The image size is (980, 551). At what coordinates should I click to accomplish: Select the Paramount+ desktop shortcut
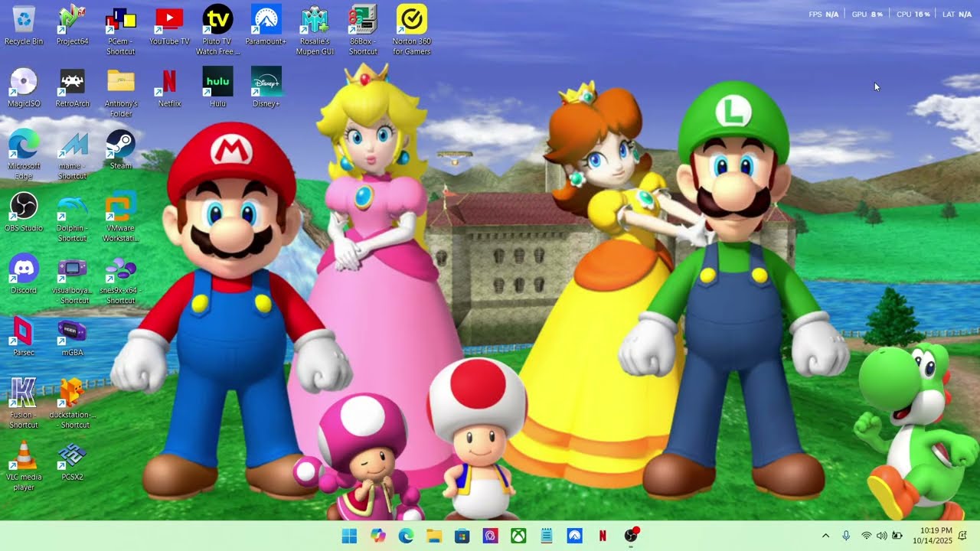coord(266,25)
